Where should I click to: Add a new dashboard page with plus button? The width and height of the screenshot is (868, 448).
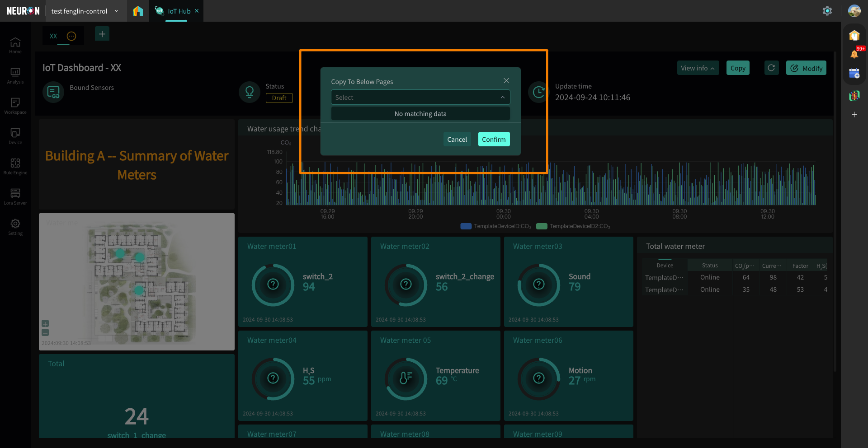(x=102, y=34)
